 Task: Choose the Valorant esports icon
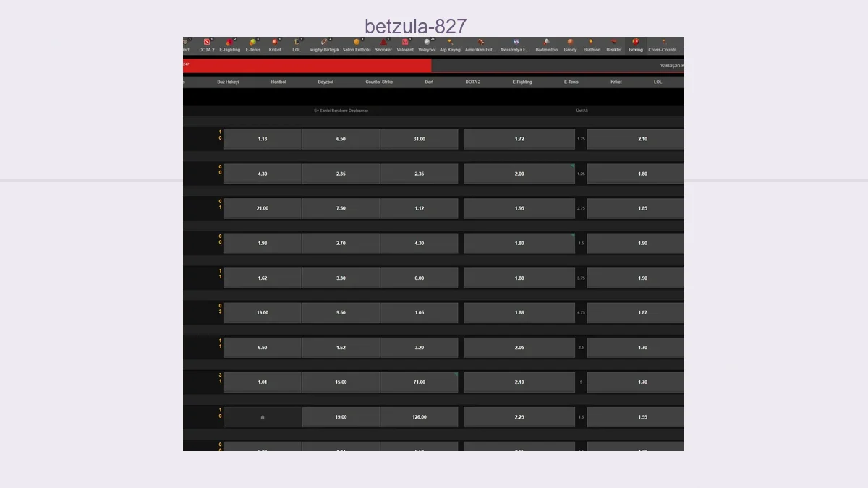click(x=405, y=43)
